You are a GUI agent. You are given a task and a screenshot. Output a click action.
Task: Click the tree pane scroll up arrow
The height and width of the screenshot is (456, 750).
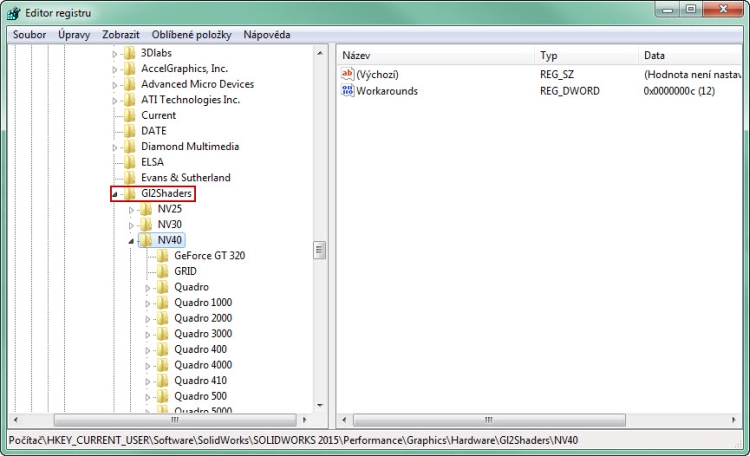pyautogui.click(x=320, y=53)
